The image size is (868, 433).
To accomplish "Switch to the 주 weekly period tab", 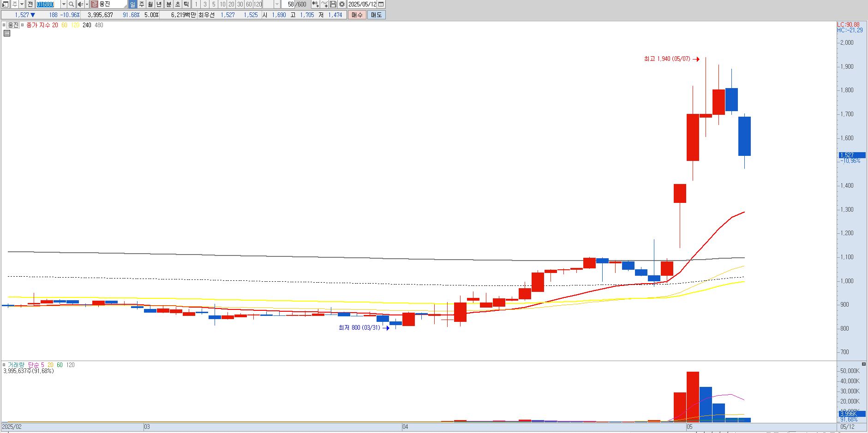I will [x=142, y=4].
